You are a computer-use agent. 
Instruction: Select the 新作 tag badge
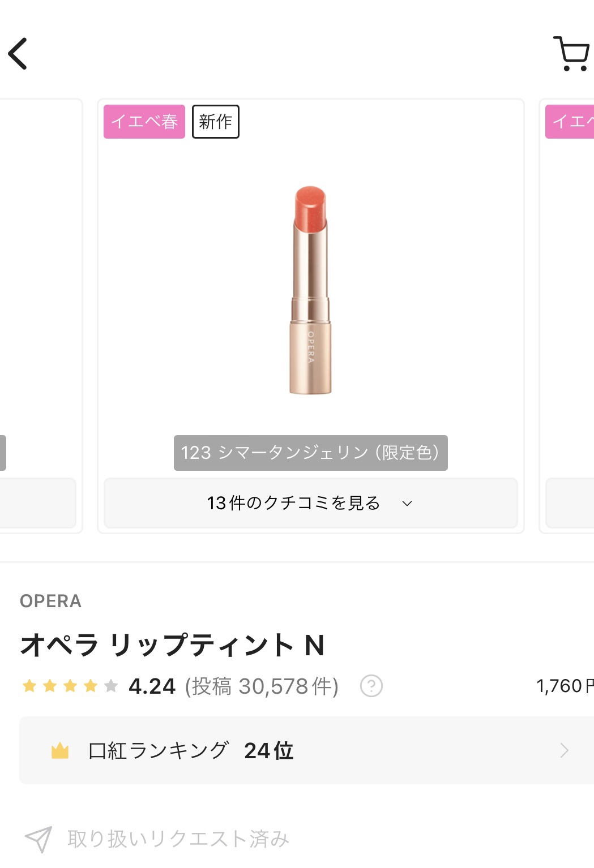[216, 122]
